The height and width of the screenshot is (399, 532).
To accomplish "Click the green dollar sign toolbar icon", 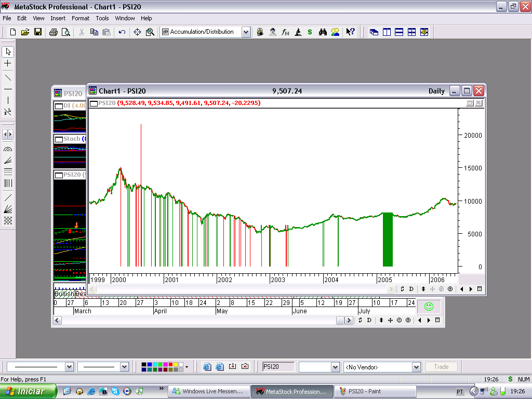I will (310, 32).
